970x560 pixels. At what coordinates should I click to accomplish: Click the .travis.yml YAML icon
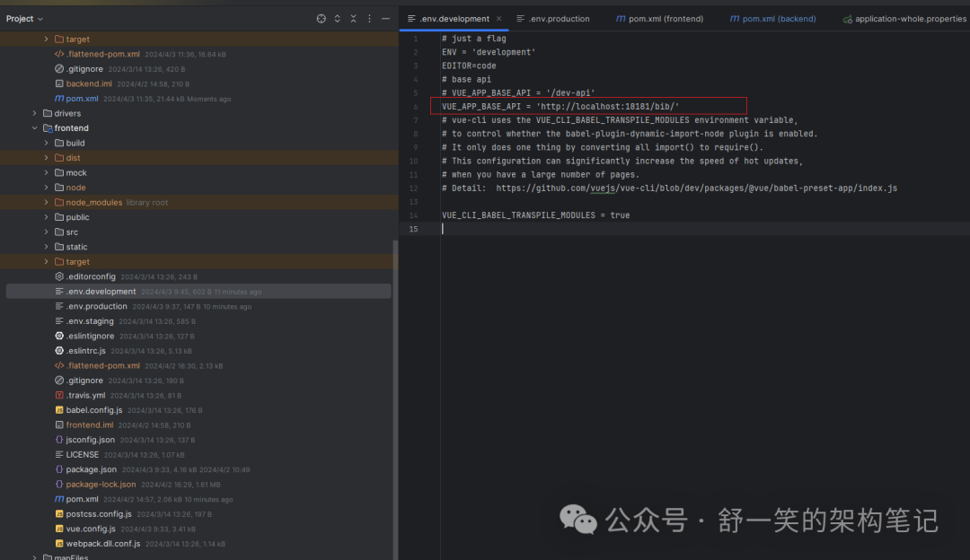[x=59, y=395]
